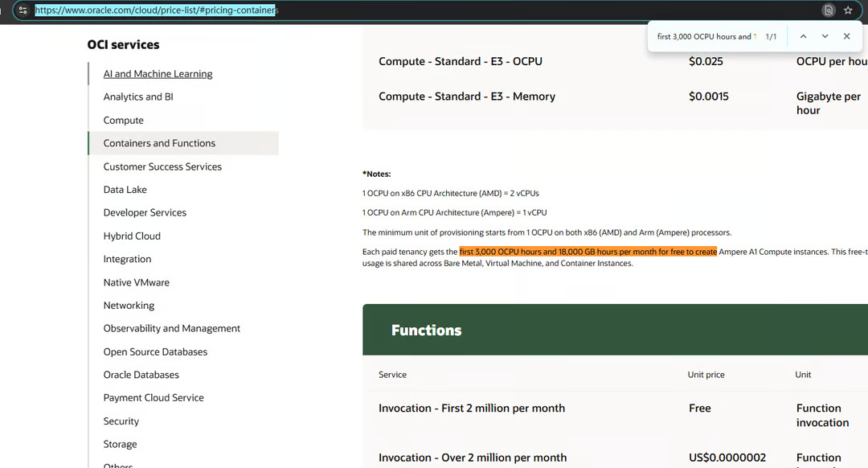
Task: Click the highlighted 'first 3,000 OCPU hours' text
Action: (x=588, y=252)
